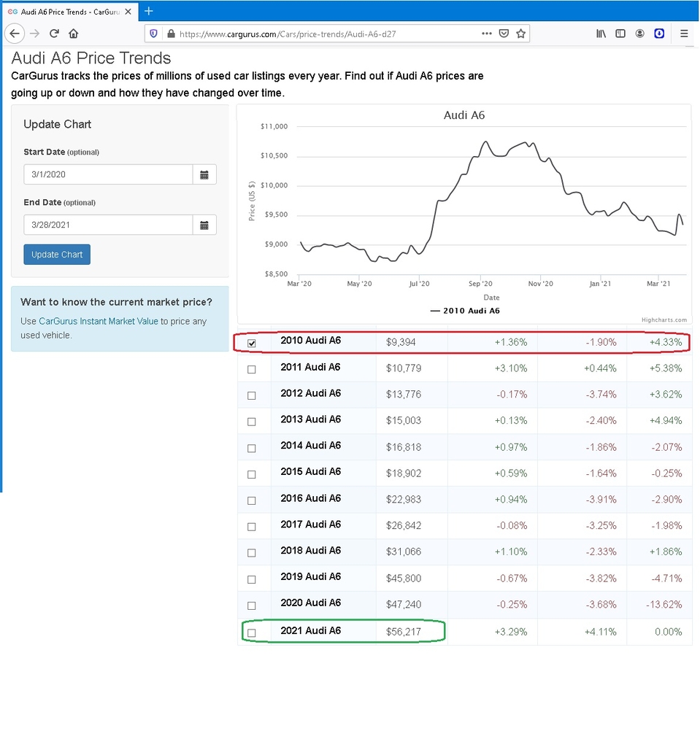This screenshot has height=747, width=700.
Task: Check the 2011 Audi A6 checkbox
Action: tap(252, 369)
